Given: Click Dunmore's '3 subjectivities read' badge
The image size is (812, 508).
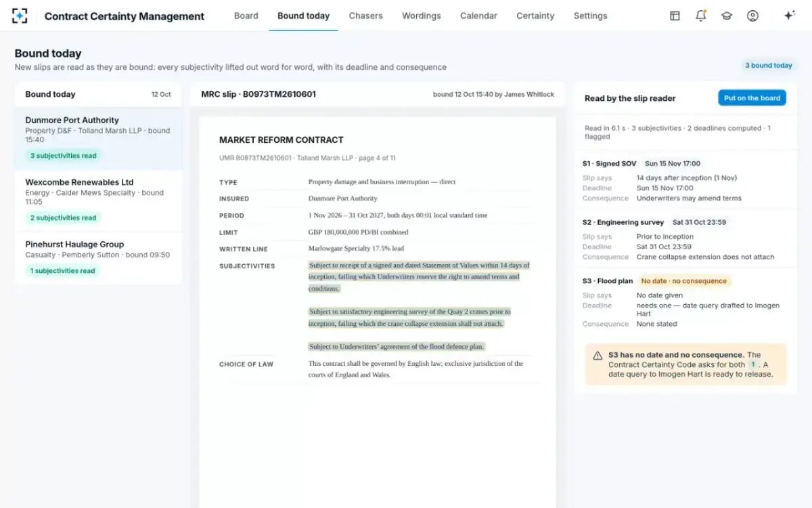Looking at the screenshot, I should (64, 156).
